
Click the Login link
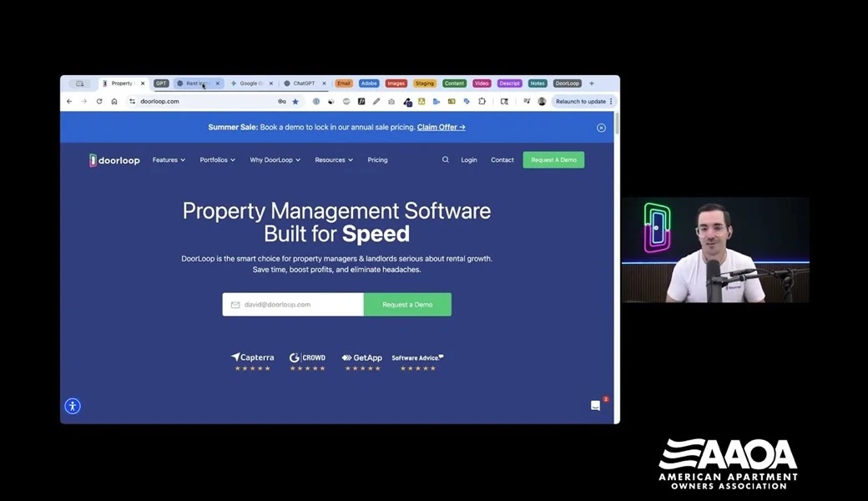469,160
